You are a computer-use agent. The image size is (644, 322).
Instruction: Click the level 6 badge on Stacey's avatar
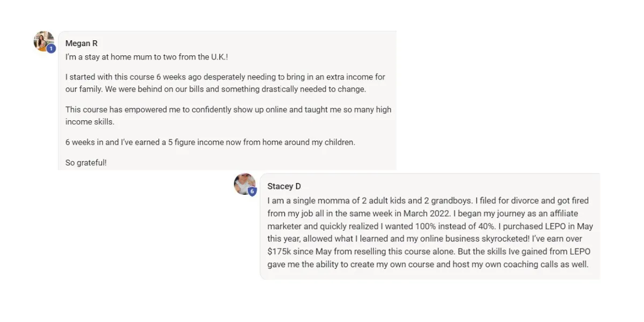click(252, 192)
